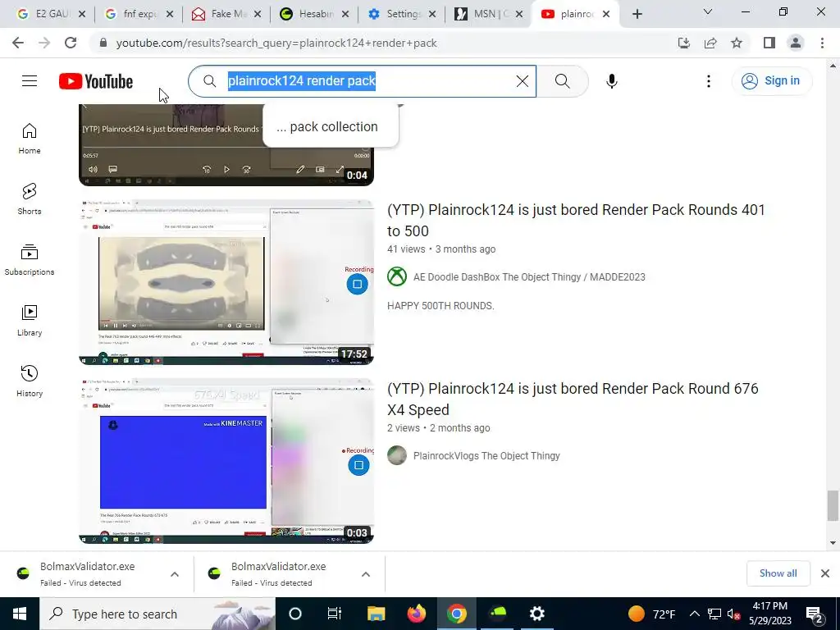Visit AE Doodle DashBox channel name
Image resolution: width=840 pixels, height=630 pixels.
pos(529,277)
